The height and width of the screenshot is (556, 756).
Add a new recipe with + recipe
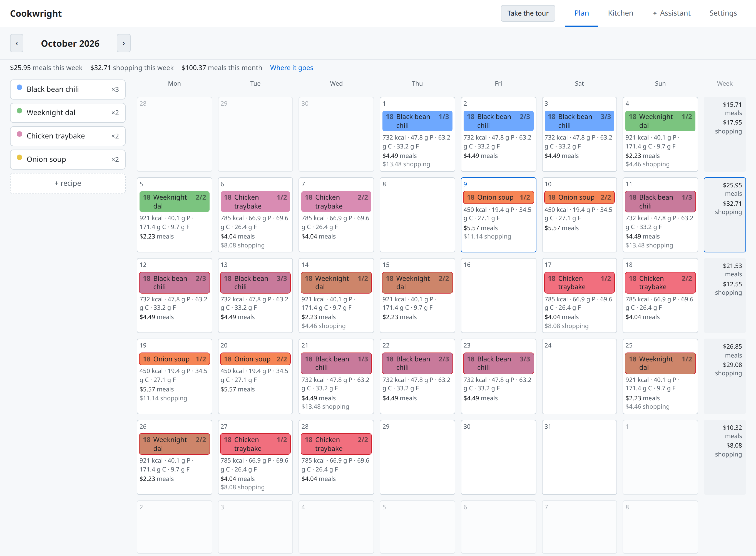68,183
